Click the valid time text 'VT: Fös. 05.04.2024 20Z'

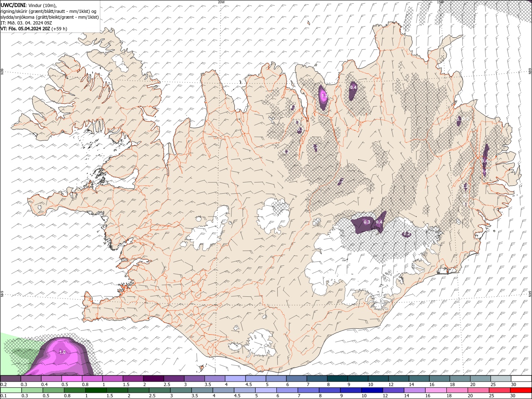25,29
